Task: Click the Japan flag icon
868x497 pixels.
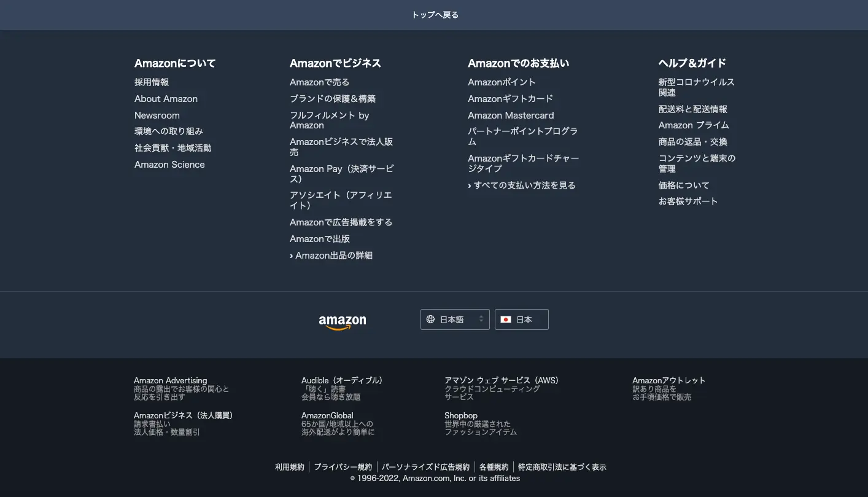Action: tap(506, 319)
